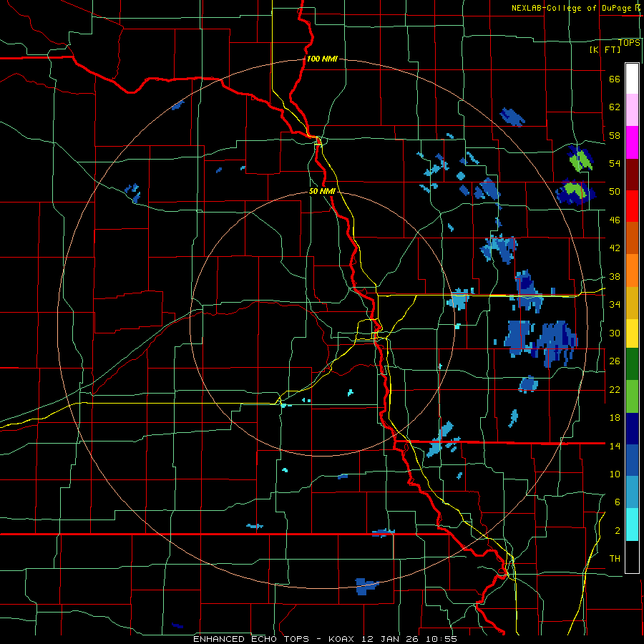This screenshot has height=644, width=644.
Task: Click the "ENHANCED ECHO TOPS - KOAX" caption
Action: (274, 639)
